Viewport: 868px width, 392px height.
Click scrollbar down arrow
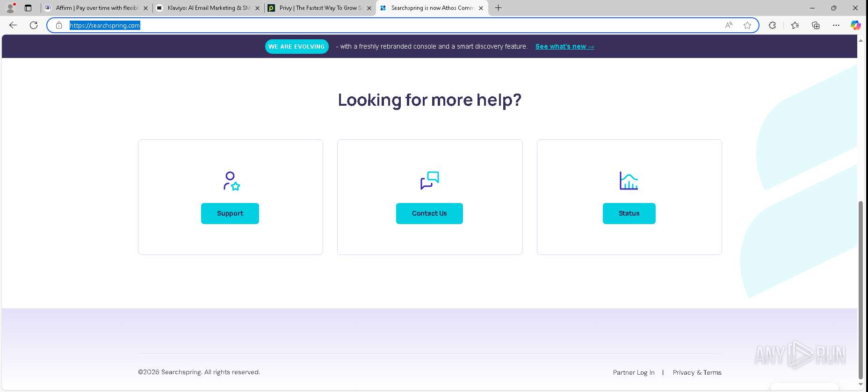(x=861, y=384)
